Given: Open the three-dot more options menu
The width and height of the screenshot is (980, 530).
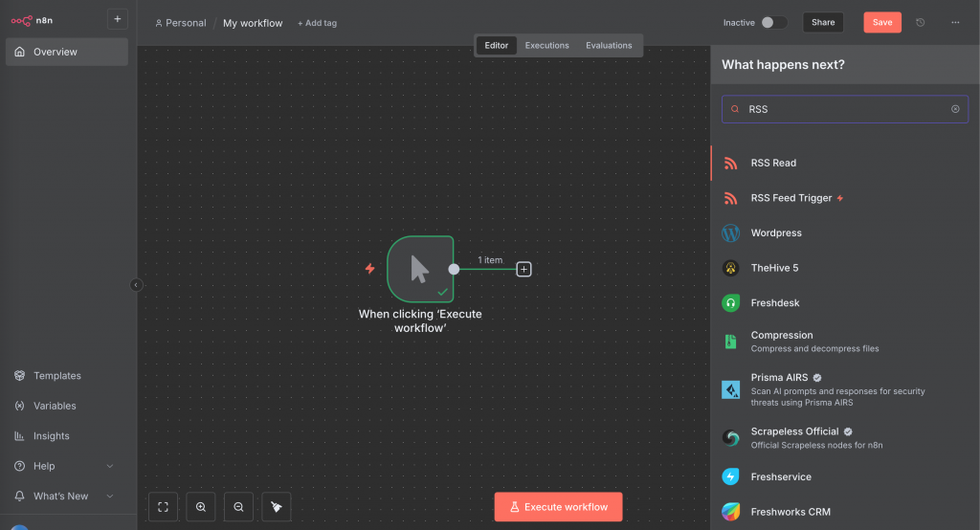Looking at the screenshot, I should coord(955,23).
